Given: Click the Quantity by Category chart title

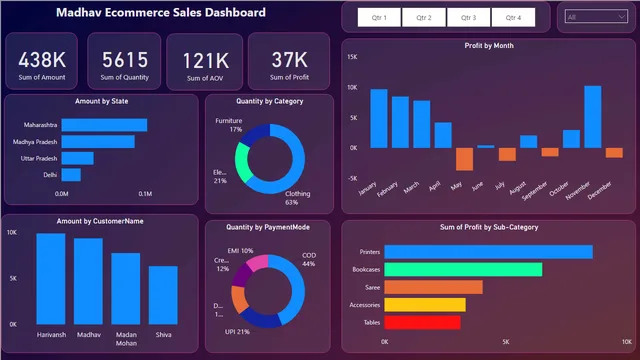Looking at the screenshot, I should coord(269,101).
